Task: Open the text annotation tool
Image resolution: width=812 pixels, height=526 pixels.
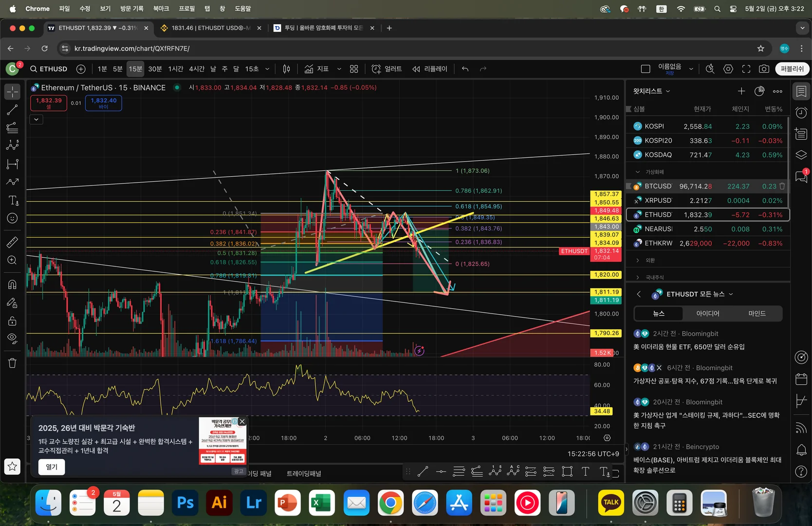Action: [13, 200]
